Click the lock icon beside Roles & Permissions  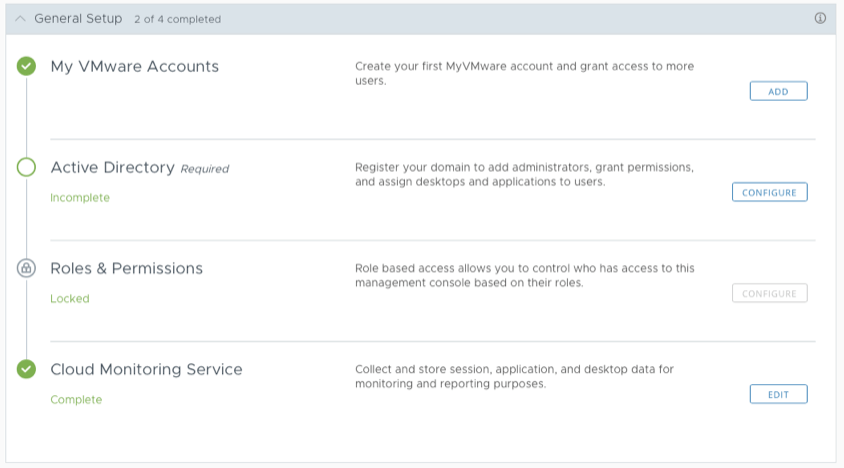26,269
